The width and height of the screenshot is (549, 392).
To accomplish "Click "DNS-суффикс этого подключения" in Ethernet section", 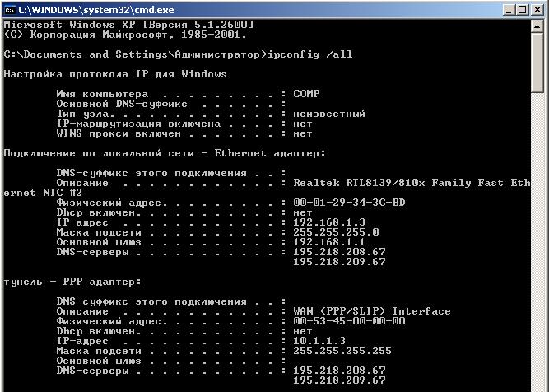I will point(151,173).
